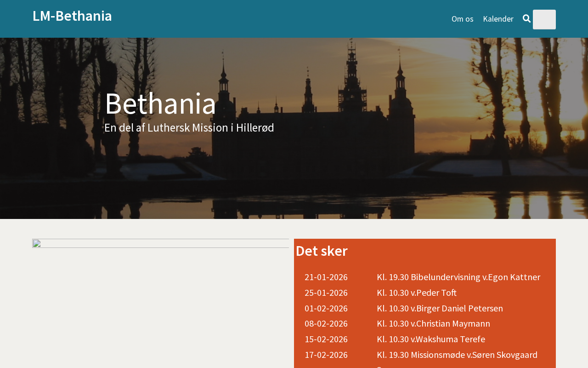Click the 01-02-2026 date entry
This screenshot has height=368, width=588.
pyautogui.click(x=326, y=308)
